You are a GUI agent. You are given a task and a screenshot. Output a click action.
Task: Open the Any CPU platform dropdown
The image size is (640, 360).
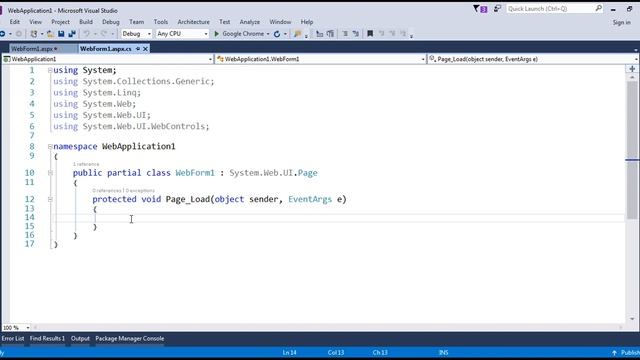(182, 34)
